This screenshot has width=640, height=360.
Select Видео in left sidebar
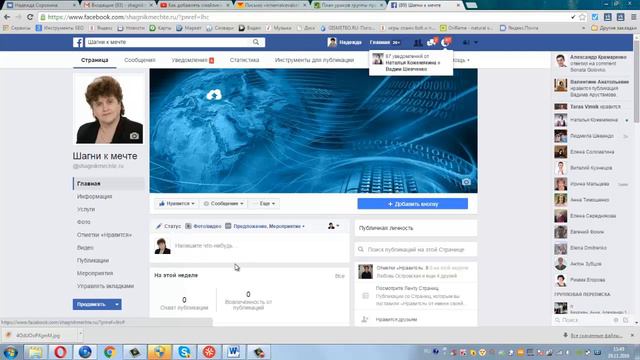pos(85,248)
